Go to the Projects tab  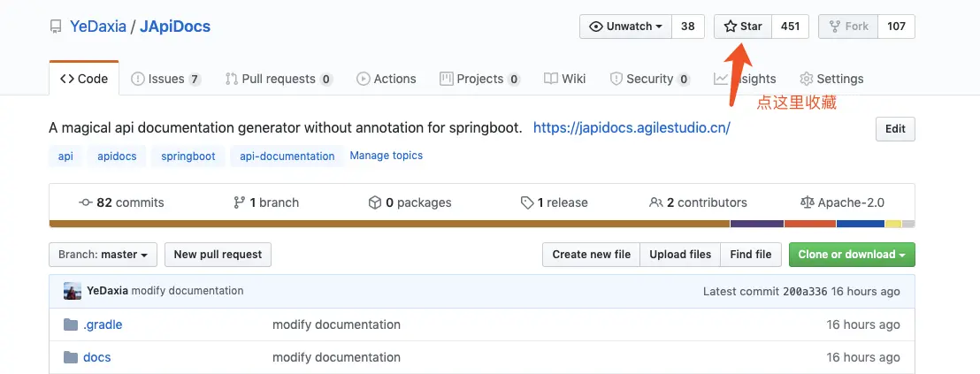[x=479, y=79]
